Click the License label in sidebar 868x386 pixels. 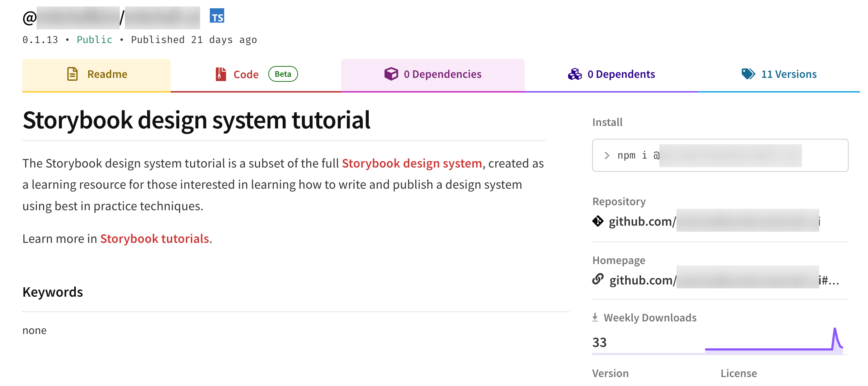(739, 373)
